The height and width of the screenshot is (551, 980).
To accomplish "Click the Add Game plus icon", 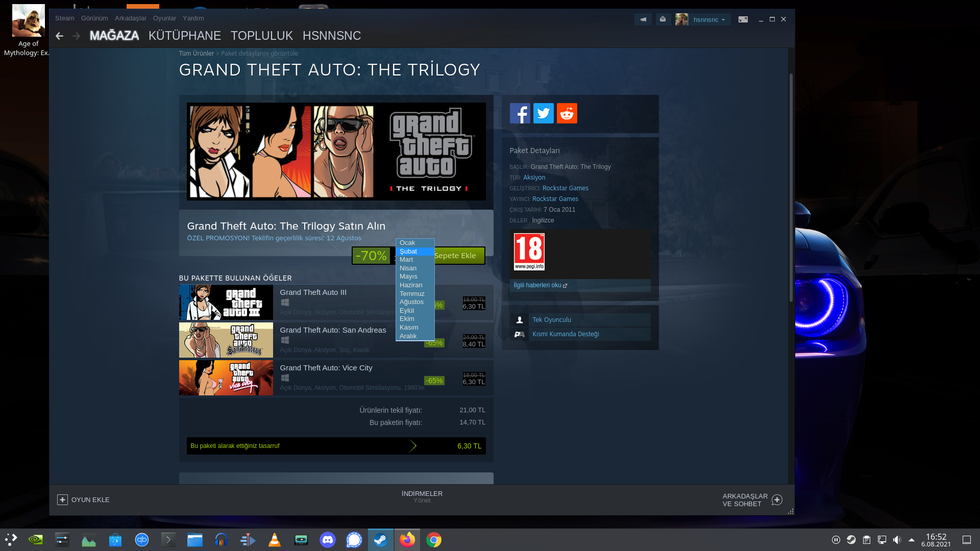I will [x=62, y=500].
